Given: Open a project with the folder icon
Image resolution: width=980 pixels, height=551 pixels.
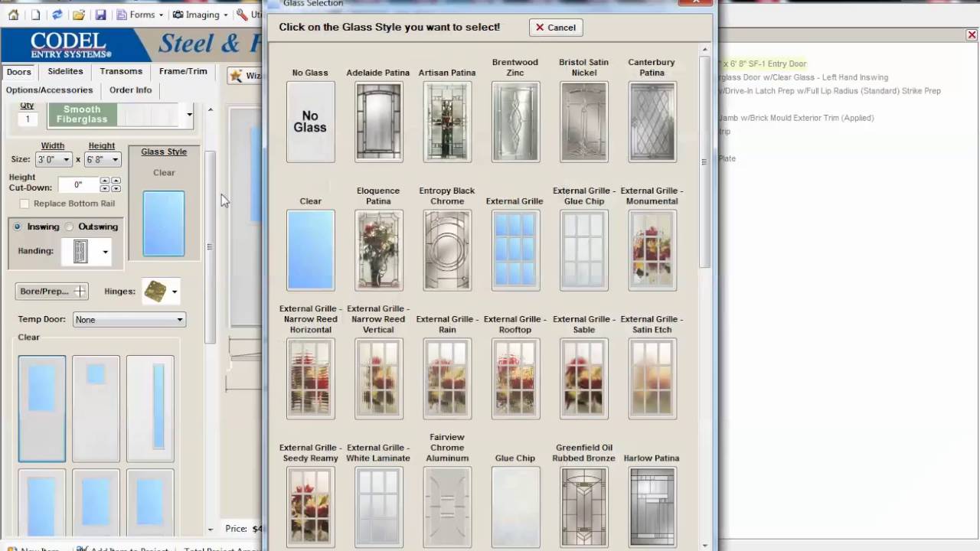Looking at the screenshot, I should pos(78,15).
